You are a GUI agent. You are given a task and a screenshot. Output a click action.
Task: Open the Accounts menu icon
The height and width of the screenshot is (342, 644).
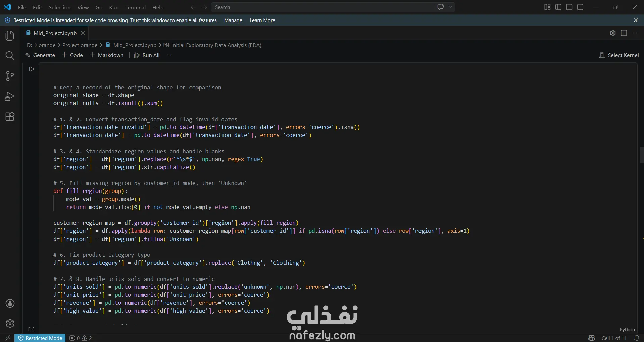pyautogui.click(x=10, y=303)
